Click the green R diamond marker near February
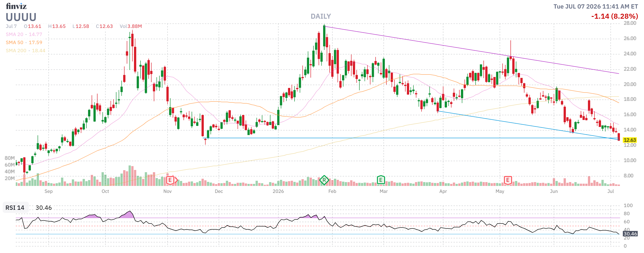644x253 pixels. coord(324,180)
